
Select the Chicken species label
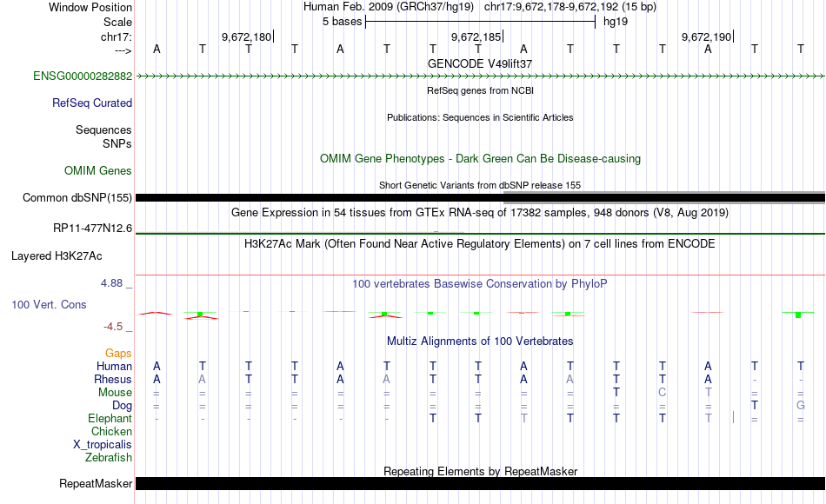[111, 431]
